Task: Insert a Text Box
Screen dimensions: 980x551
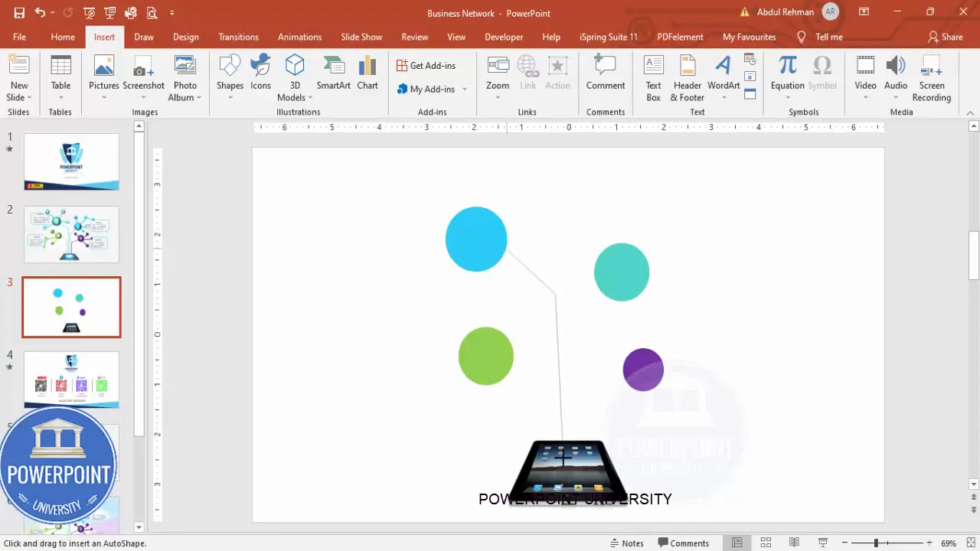Action: 653,79
